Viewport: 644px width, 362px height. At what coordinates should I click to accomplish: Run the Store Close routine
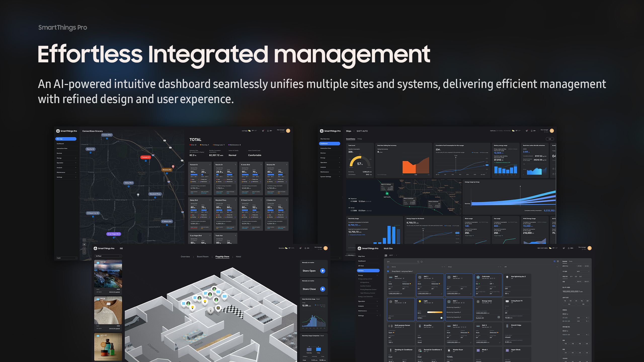click(323, 289)
